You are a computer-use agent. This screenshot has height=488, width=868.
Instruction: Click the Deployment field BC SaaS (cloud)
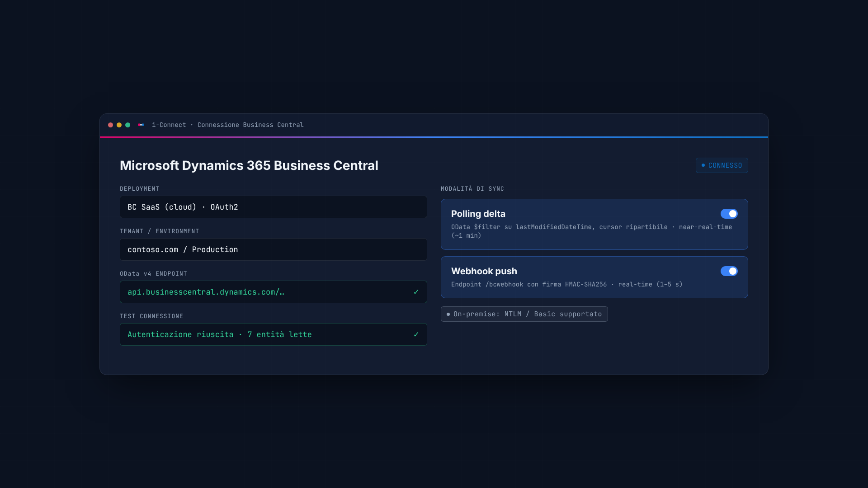[x=273, y=207]
